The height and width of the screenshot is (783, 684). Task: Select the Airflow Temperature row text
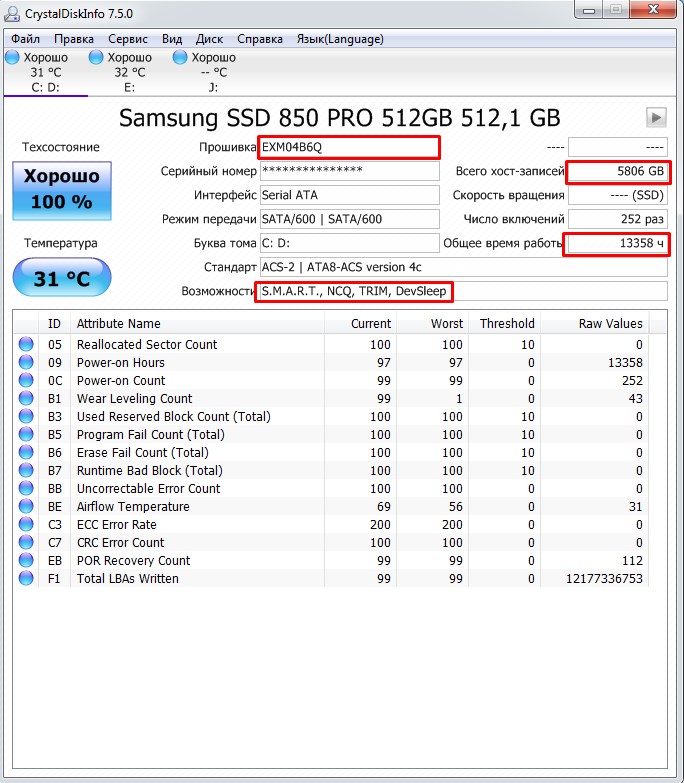(x=133, y=506)
